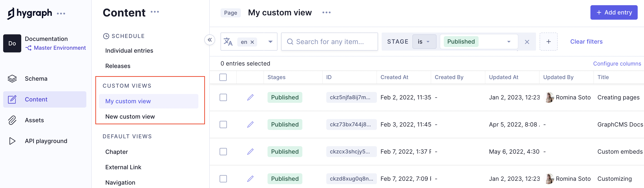This screenshot has height=188, width=644.
Task: Toggle the select-all checkbox in table header
Action: coord(223,77)
